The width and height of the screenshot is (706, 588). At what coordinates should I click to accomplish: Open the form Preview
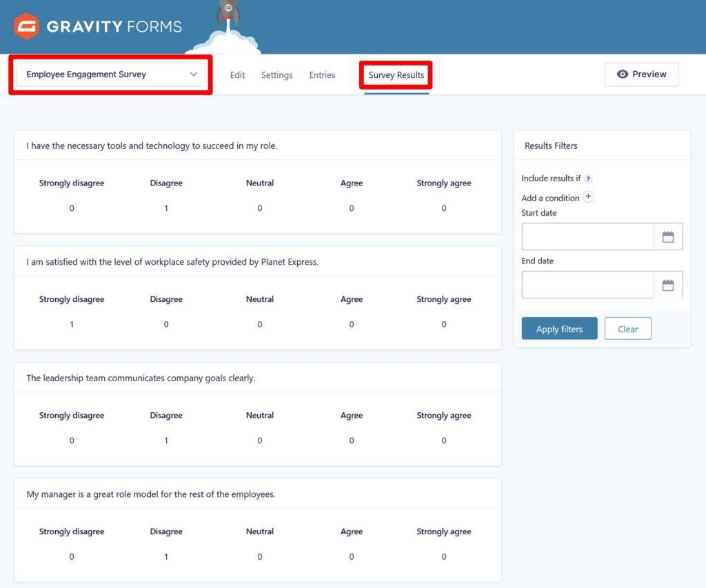point(641,74)
